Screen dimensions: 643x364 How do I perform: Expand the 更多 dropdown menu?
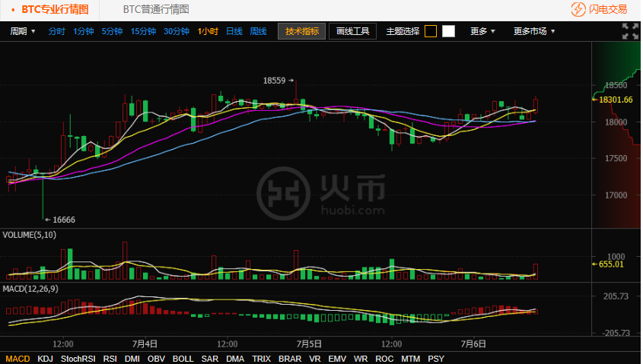pos(482,31)
